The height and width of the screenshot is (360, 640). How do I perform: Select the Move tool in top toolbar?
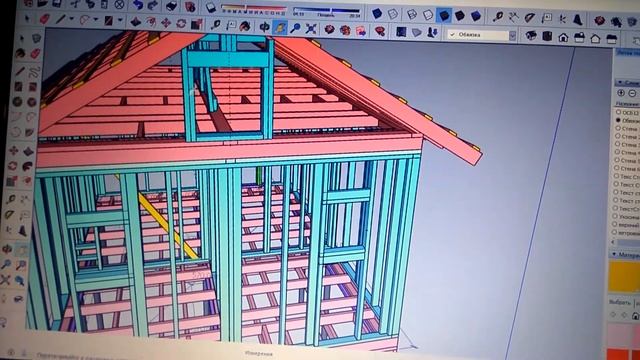point(166,22)
